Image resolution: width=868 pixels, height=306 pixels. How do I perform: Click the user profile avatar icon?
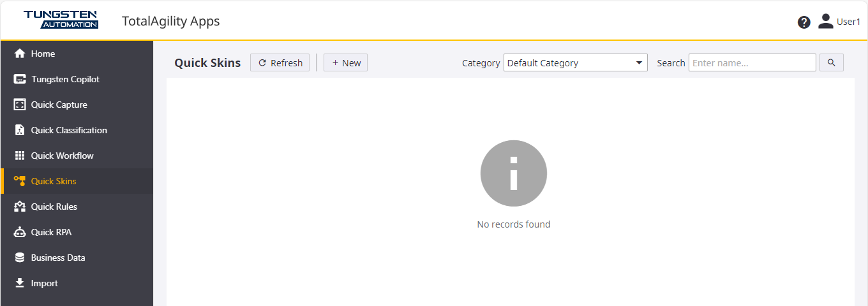(826, 21)
